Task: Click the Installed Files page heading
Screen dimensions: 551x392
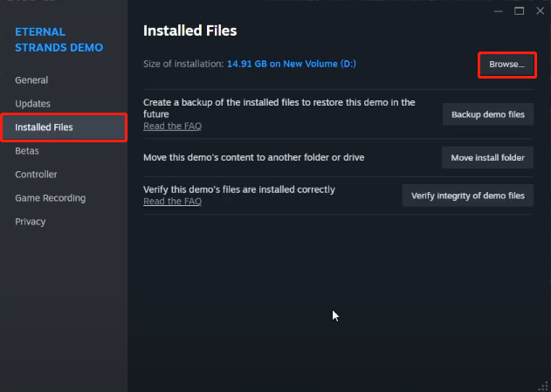Action: coord(189,31)
